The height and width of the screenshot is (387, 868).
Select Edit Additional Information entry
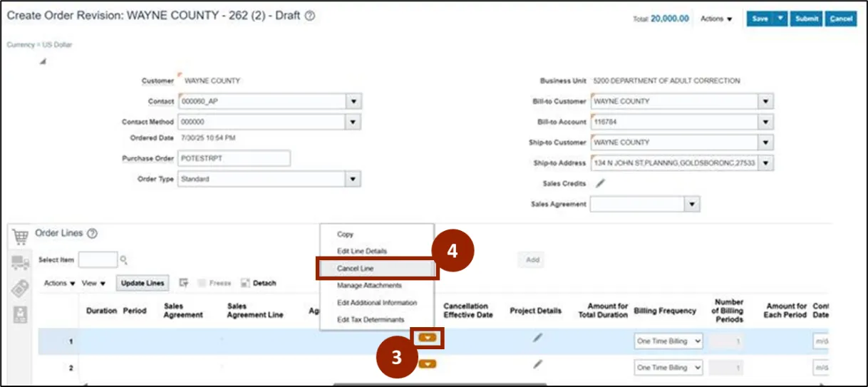(x=376, y=303)
